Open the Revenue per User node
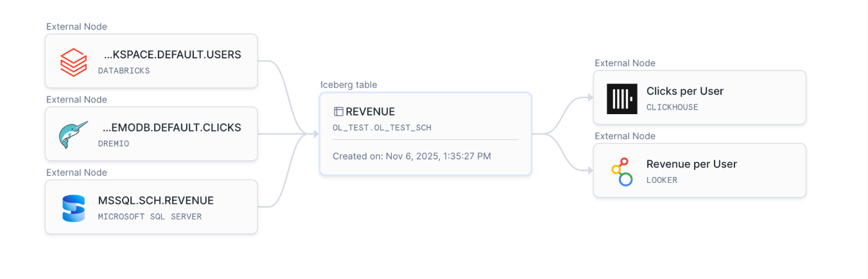The height and width of the screenshot is (279, 868). (x=691, y=164)
